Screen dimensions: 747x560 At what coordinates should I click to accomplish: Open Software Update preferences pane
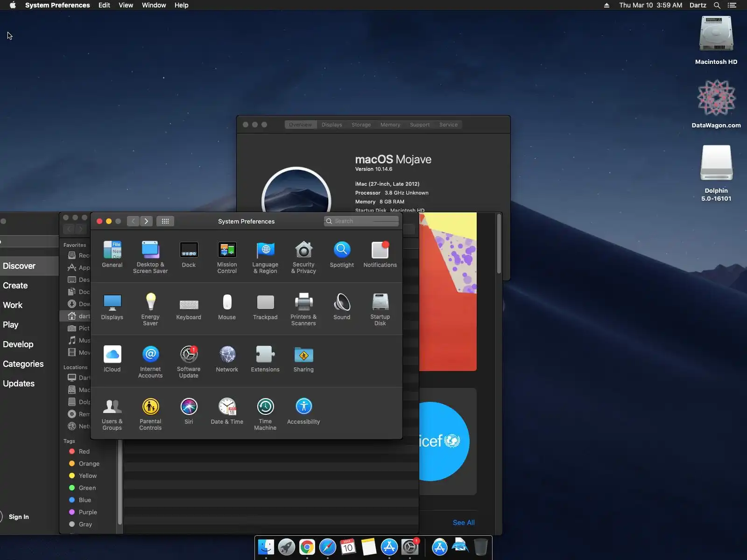(x=189, y=362)
